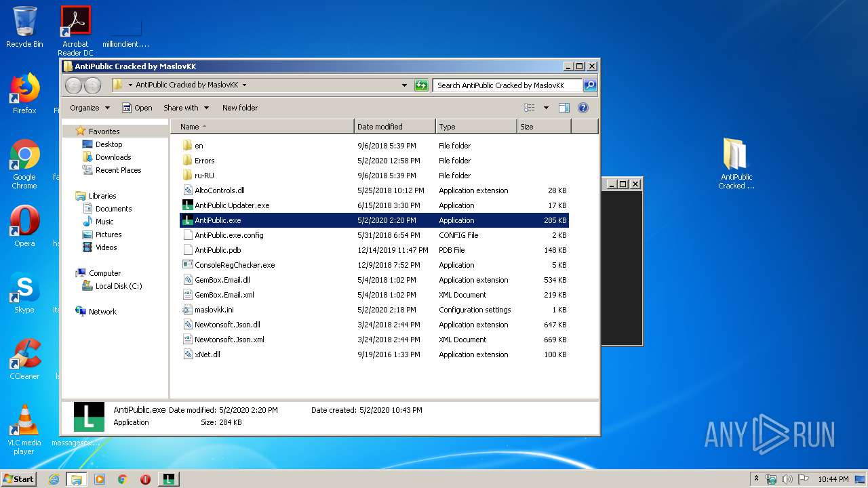Select Downloads in Favorites
The image size is (868, 488).
pyautogui.click(x=107, y=157)
